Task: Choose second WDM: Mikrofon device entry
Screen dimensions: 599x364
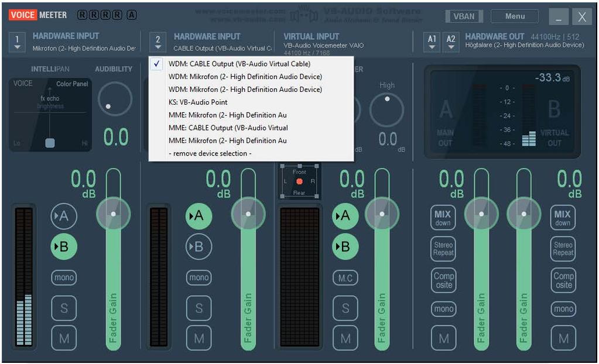Action: (251, 90)
